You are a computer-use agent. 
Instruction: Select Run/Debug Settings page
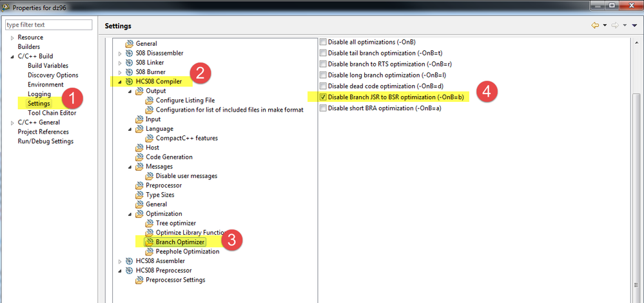(46, 141)
